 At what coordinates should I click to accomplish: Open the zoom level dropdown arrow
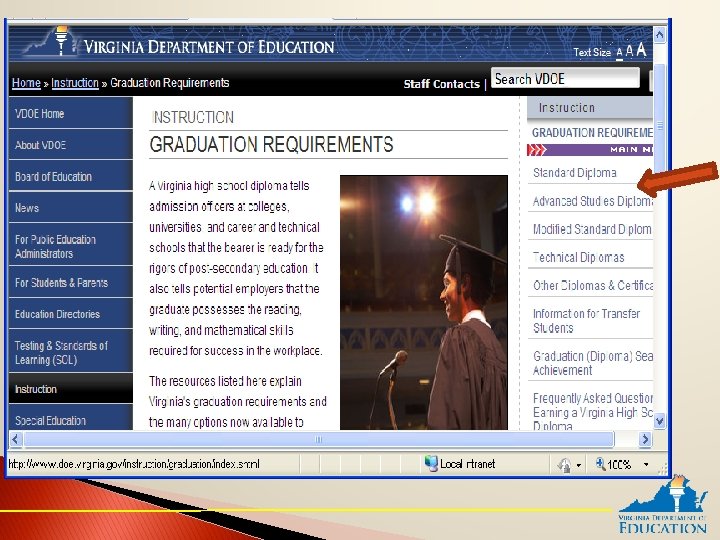tap(646, 465)
